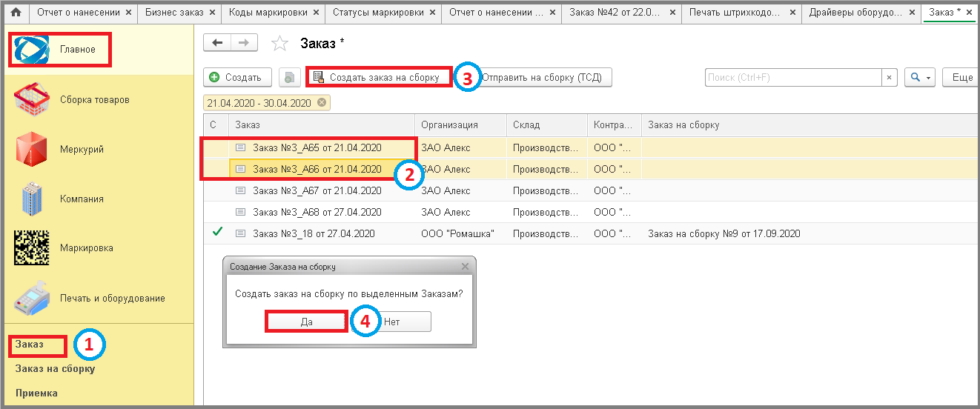Open the Заказ link in sidebar

(30, 344)
